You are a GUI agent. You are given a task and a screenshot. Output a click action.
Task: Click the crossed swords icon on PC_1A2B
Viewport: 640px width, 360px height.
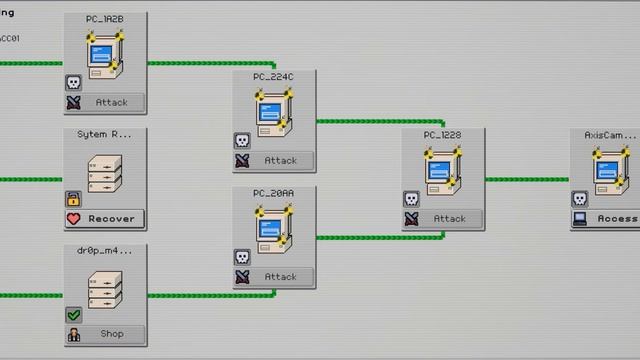click(x=73, y=103)
